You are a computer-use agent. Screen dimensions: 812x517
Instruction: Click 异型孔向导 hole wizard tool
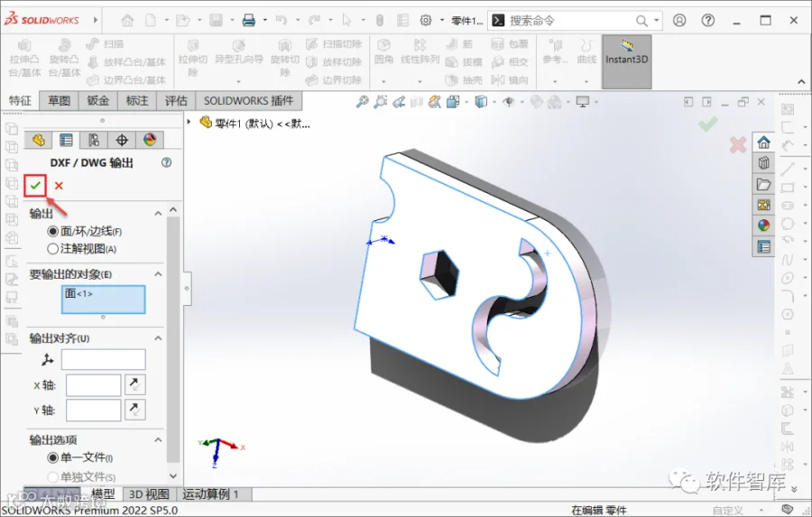click(x=239, y=51)
